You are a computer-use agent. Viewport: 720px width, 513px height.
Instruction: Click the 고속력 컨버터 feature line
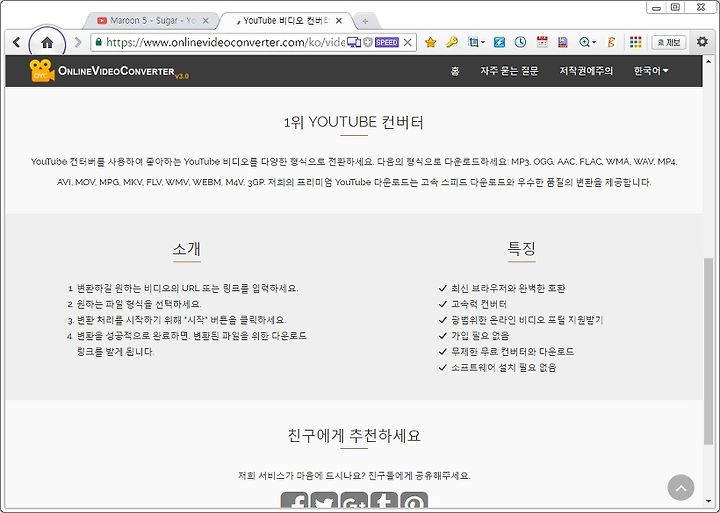(x=479, y=304)
